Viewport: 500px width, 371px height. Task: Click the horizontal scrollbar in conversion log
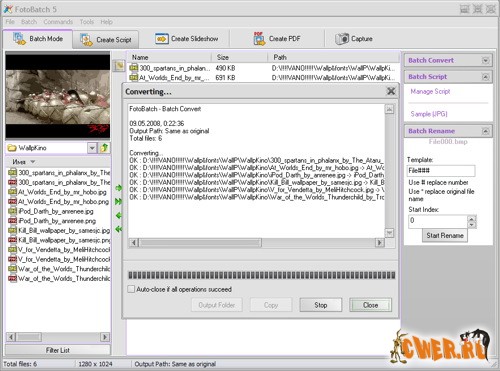click(256, 243)
